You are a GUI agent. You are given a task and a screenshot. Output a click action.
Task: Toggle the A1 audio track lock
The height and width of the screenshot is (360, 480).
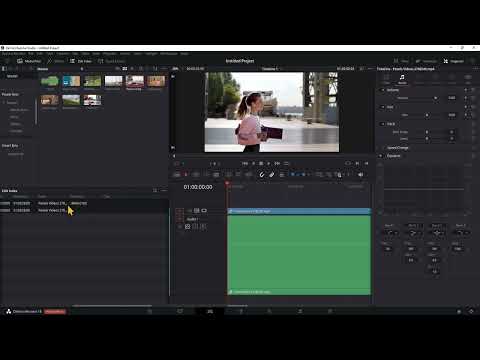click(180, 227)
